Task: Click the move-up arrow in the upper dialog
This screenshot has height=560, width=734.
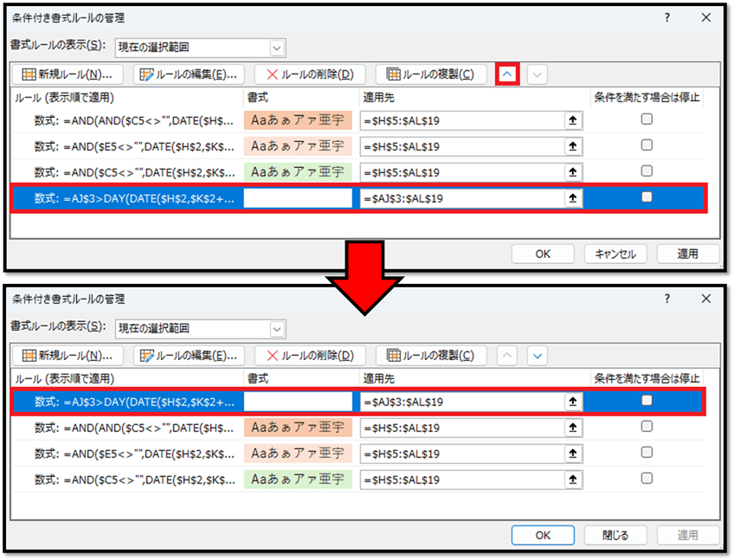Action: [507, 74]
